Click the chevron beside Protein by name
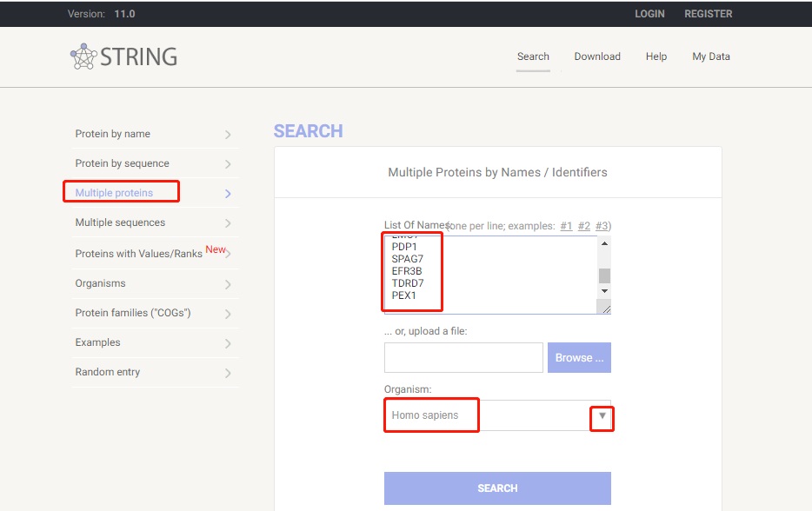This screenshot has width=812, height=511. click(x=228, y=135)
